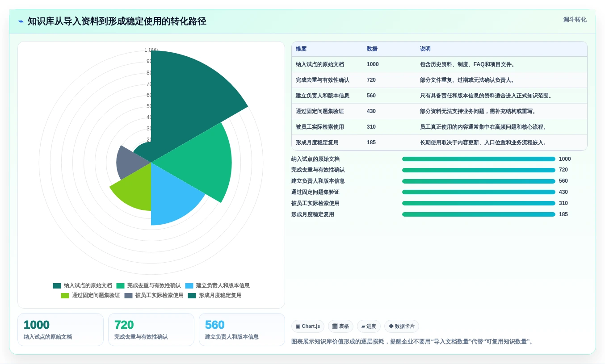Click the 数据 table column header
The width and height of the screenshot is (605, 364).
click(372, 49)
